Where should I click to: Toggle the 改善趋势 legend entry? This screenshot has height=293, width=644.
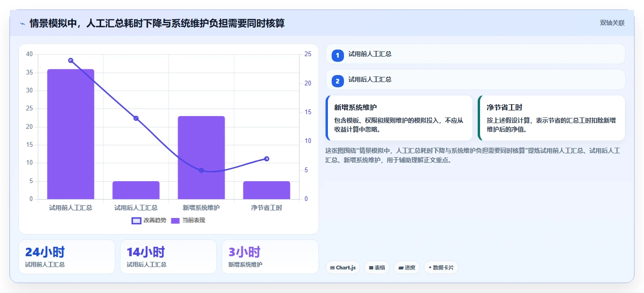pyautogui.click(x=149, y=220)
